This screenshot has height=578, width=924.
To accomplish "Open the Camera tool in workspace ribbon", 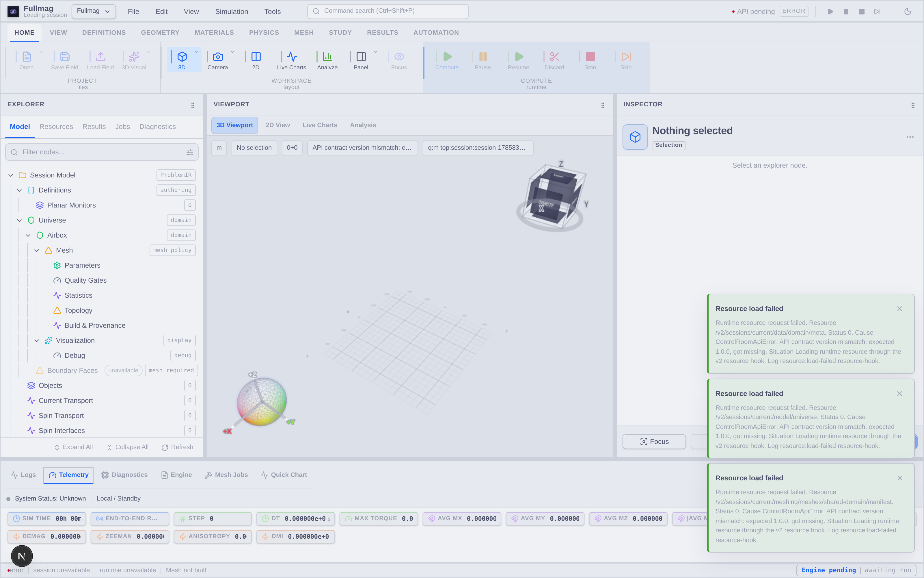I will coord(218,57).
